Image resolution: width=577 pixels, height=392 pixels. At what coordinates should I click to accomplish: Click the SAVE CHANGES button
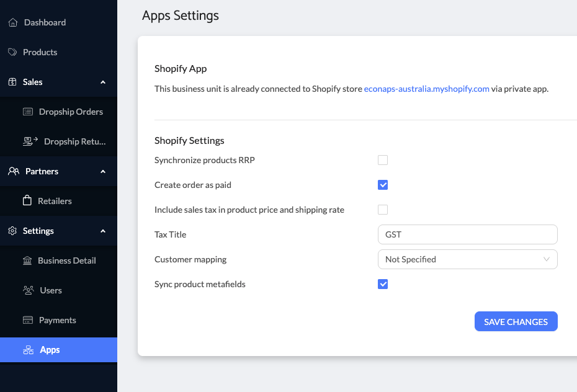click(516, 321)
